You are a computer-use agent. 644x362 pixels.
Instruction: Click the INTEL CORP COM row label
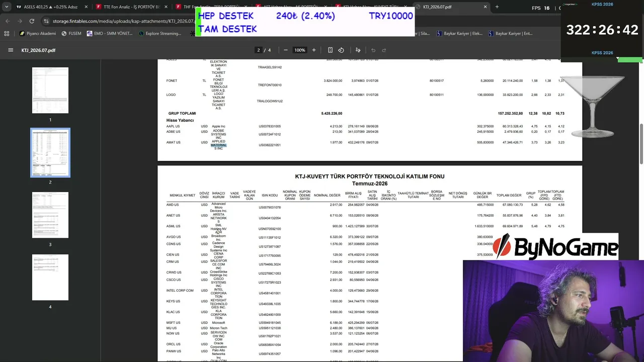(x=180, y=291)
